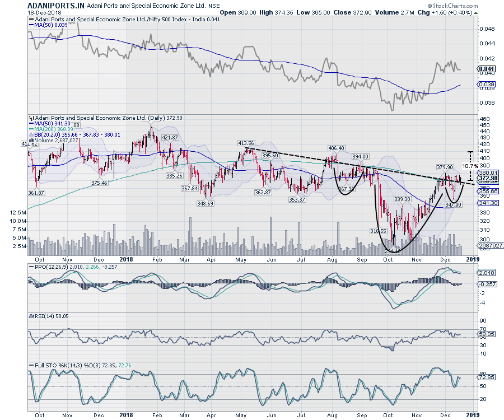Click the RSI(14) 58.05 indicator label
Image resolution: width=504 pixels, height=420 pixels.
pos(49,316)
